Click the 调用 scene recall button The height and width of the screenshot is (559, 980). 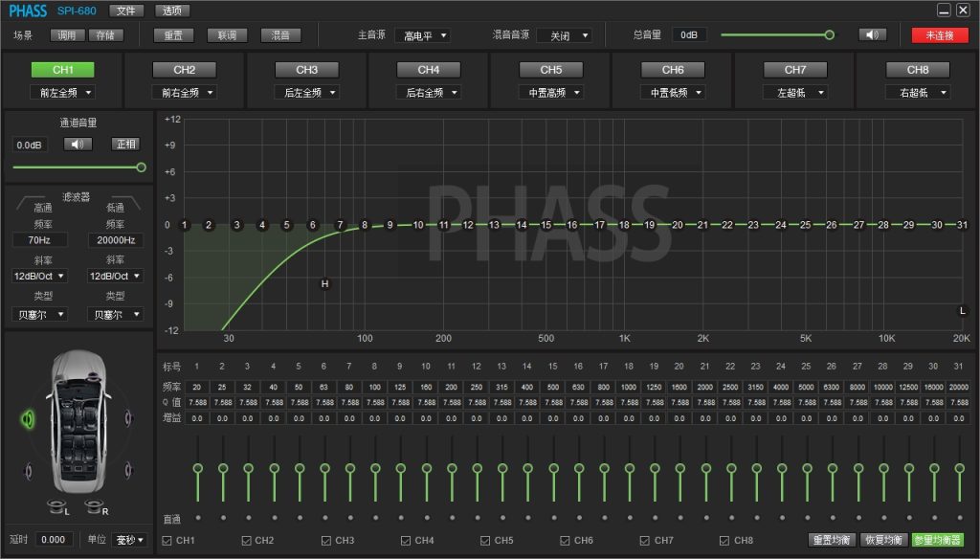coord(68,35)
